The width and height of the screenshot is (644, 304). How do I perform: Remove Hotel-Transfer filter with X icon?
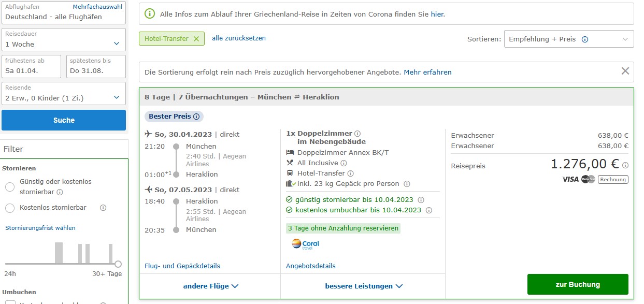[196, 39]
